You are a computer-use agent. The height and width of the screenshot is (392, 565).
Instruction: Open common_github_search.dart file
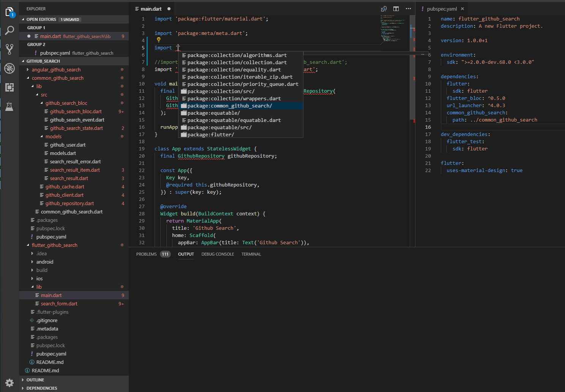coord(71,212)
